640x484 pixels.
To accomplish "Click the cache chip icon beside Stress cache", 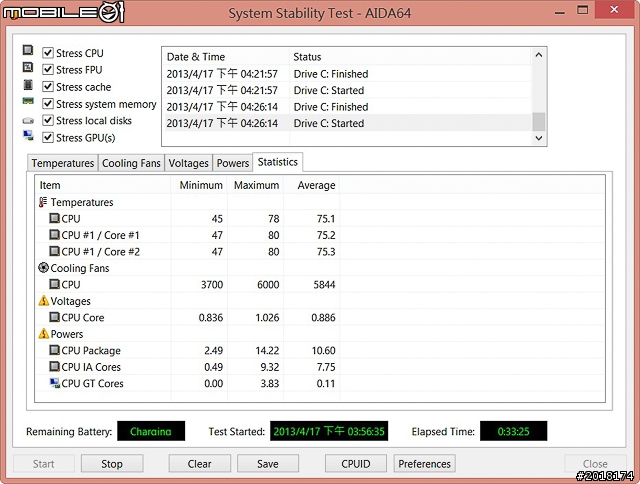I will tap(28, 84).
